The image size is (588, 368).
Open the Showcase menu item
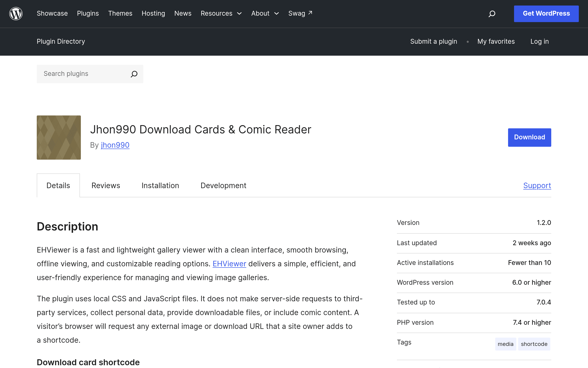tap(52, 13)
